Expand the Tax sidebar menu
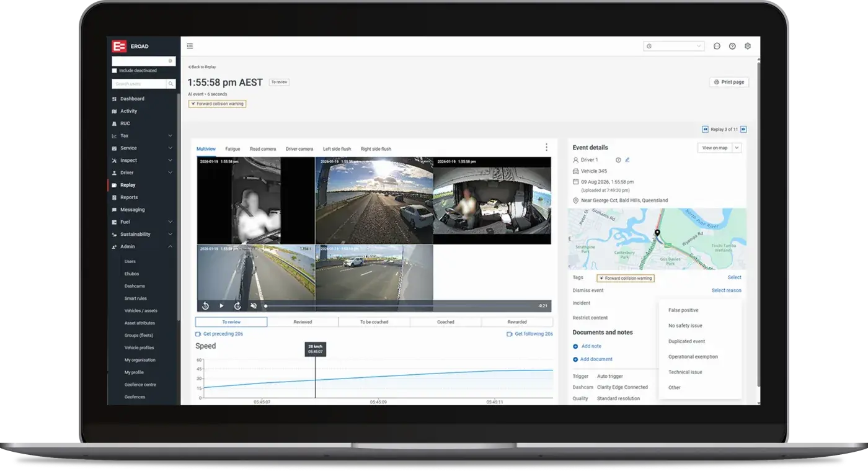 click(x=170, y=136)
